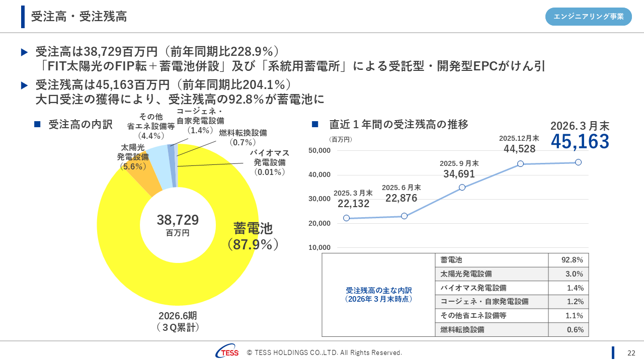Click the 2026.3月末 data point marker

pos(578,162)
